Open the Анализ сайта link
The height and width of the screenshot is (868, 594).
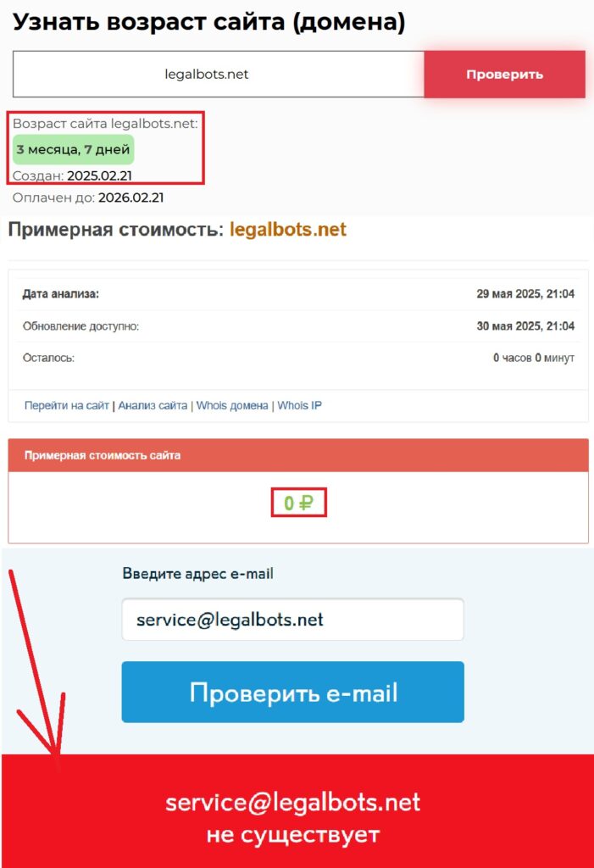[x=153, y=405]
